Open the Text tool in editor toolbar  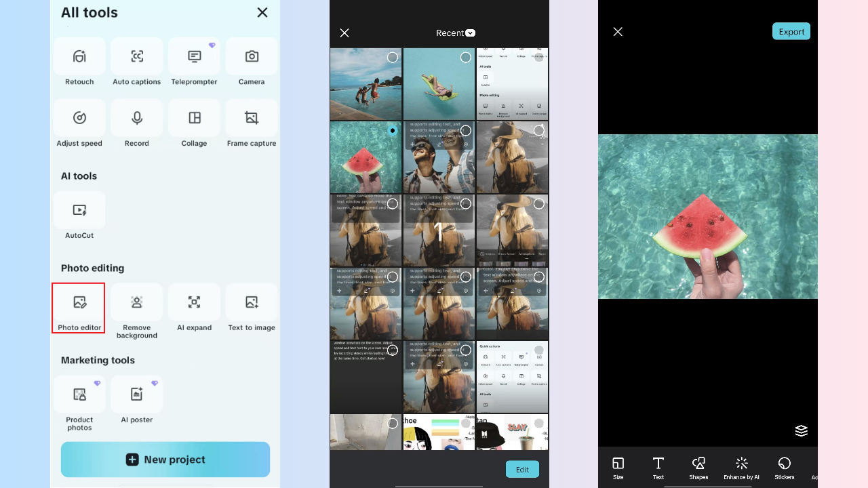[x=658, y=468]
